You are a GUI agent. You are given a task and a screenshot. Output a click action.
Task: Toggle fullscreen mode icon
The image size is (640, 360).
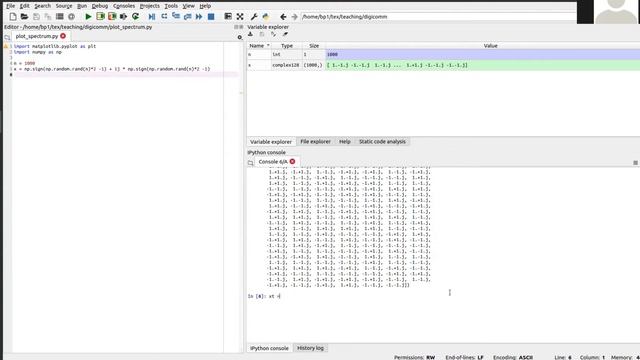[240, 17]
